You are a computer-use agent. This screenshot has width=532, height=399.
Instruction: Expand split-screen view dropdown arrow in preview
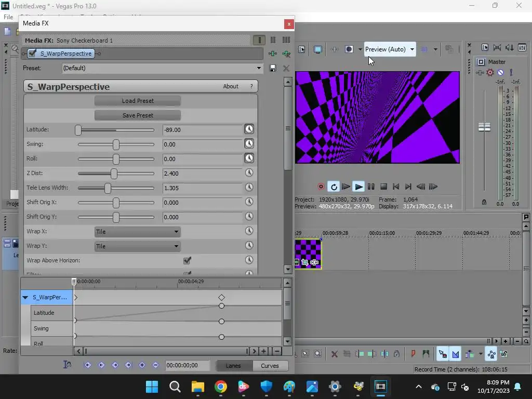pos(360,49)
